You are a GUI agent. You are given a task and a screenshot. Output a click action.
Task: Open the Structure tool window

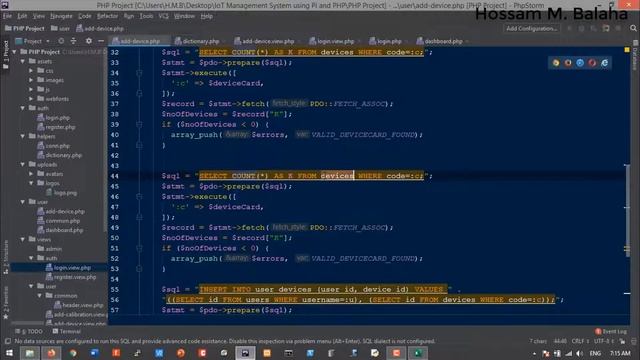click(x=6, y=257)
